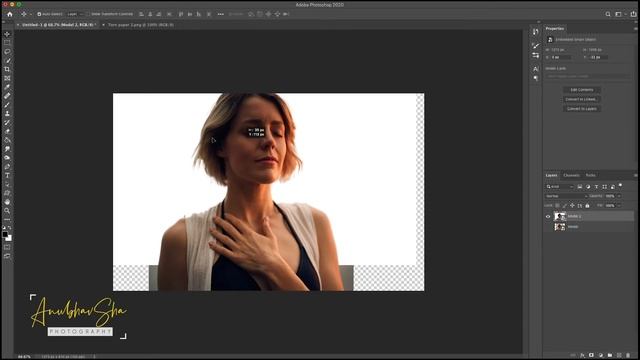Toggle Show Transform Controls checkbox

pos(88,14)
